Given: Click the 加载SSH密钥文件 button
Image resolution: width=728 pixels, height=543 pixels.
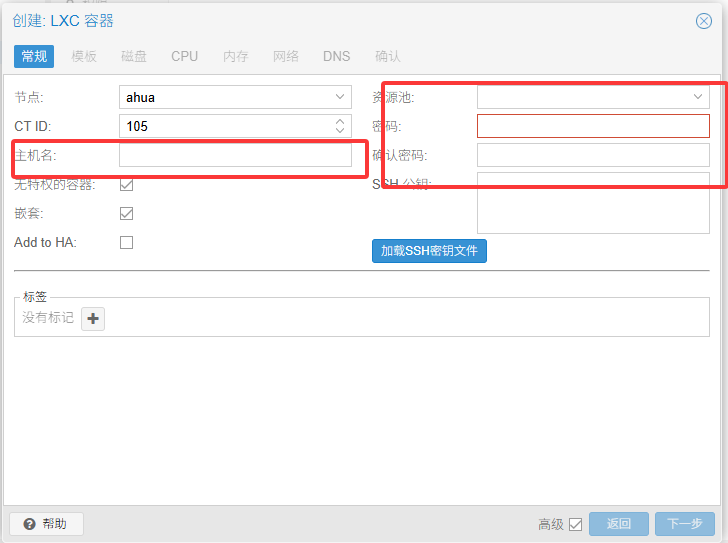Looking at the screenshot, I should pyautogui.click(x=429, y=250).
